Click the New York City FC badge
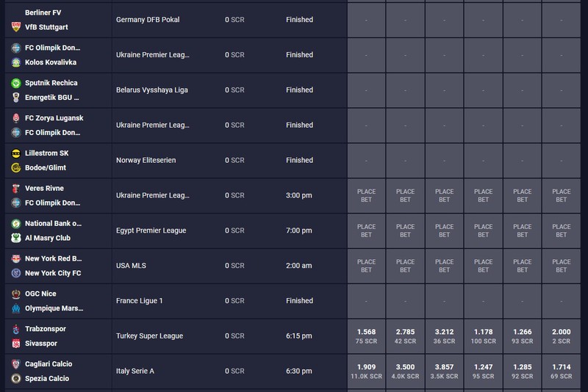Screen dimensions: 588x392 15,273
